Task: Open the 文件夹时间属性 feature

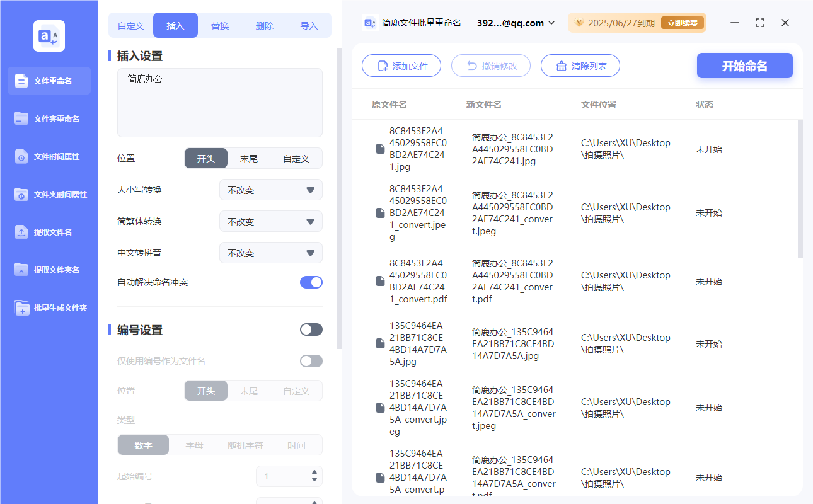Action: click(x=48, y=194)
